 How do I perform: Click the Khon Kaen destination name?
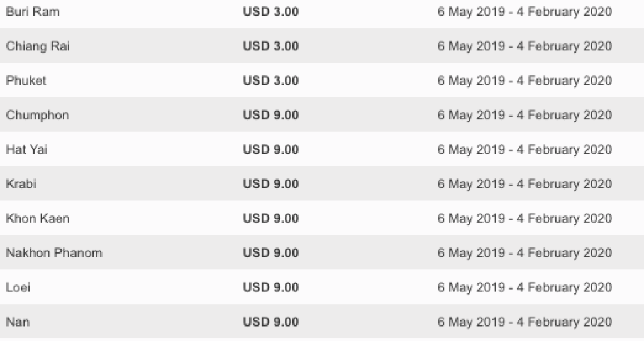(x=38, y=219)
